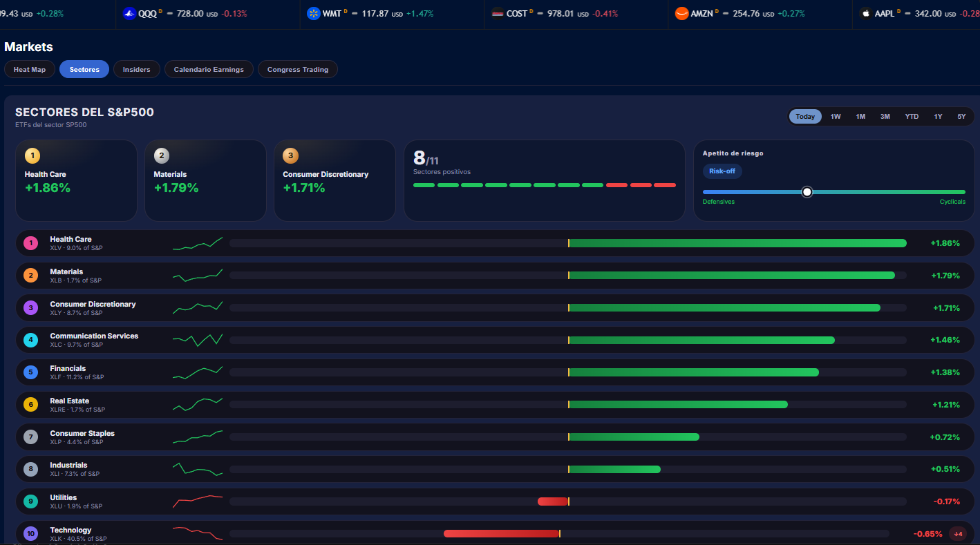Viewport: 980px width, 545px height.
Task: Select the Sectores tab
Action: [84, 69]
